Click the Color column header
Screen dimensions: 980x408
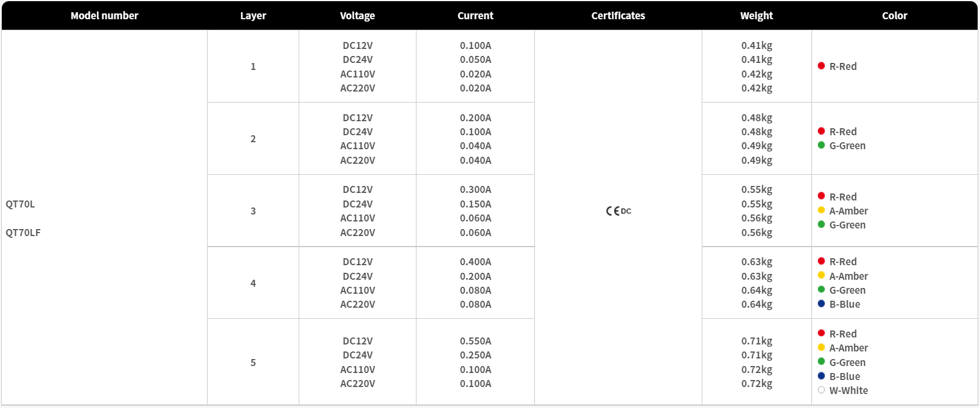pyautogui.click(x=894, y=16)
